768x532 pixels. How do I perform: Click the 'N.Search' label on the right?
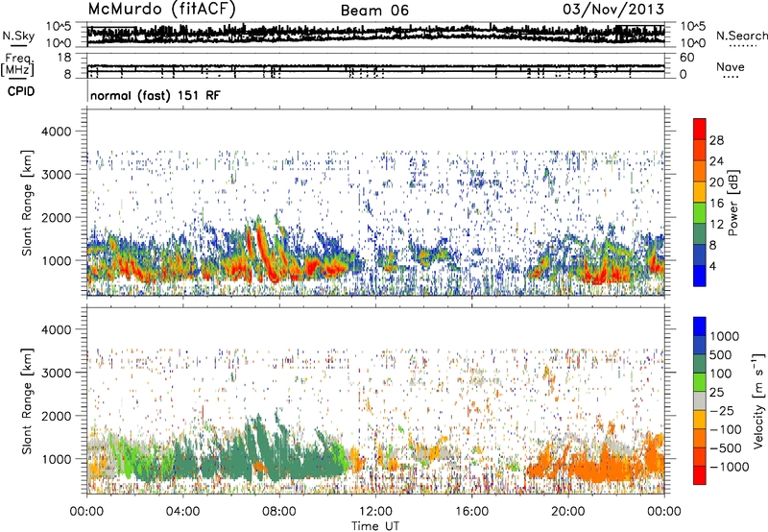[741, 36]
